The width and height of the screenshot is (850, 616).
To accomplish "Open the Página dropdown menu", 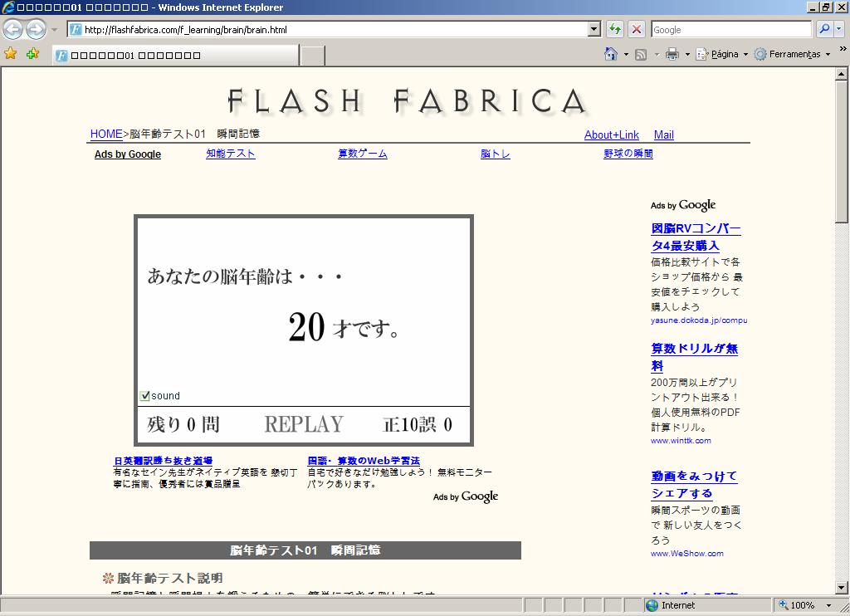I will pyautogui.click(x=722, y=54).
